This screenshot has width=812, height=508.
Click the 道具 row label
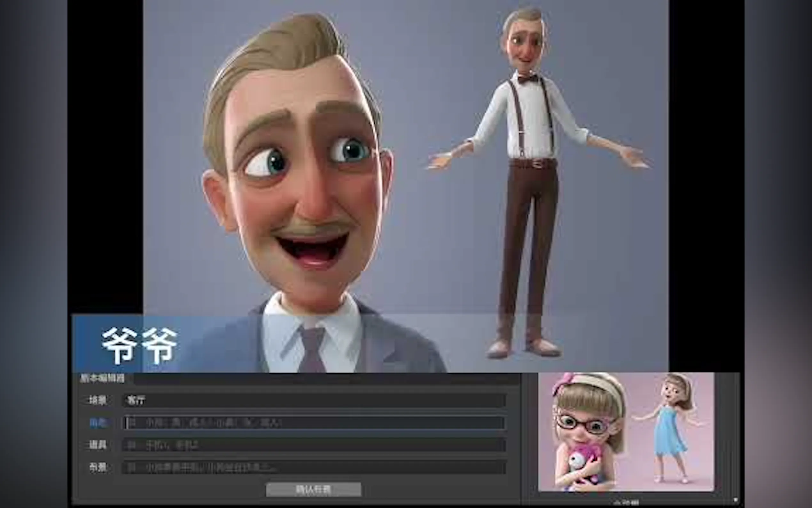click(x=98, y=445)
